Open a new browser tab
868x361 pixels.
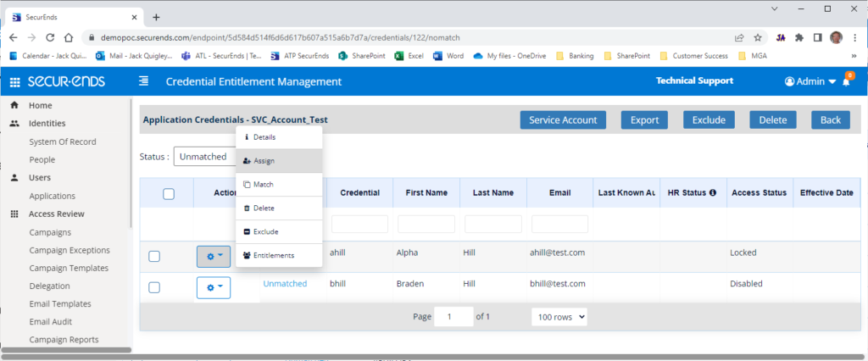(156, 17)
